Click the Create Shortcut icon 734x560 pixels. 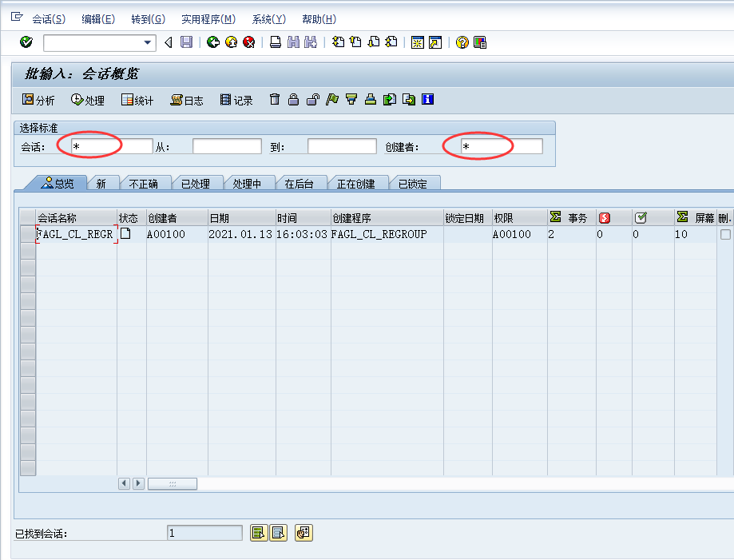434,42
